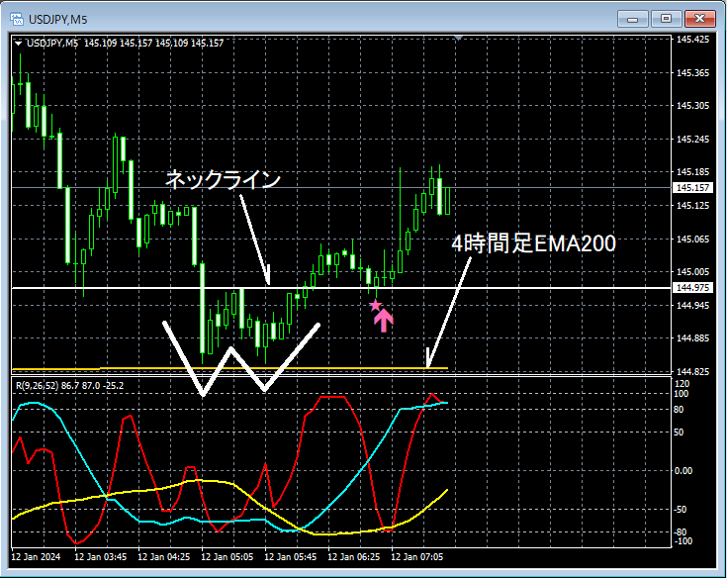
Task: Click the 145.005 price scale value
Action: (x=692, y=272)
